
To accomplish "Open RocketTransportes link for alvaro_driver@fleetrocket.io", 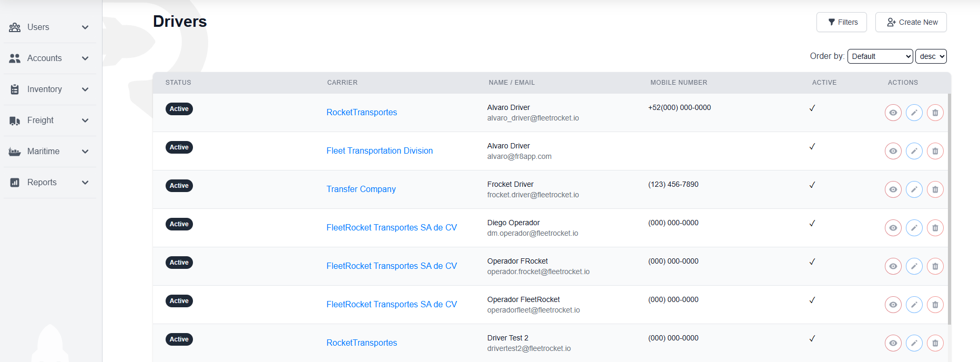I will click(x=362, y=113).
